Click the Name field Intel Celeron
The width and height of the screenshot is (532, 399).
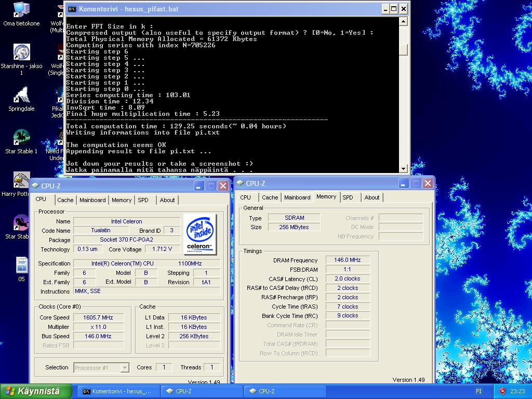click(x=127, y=221)
